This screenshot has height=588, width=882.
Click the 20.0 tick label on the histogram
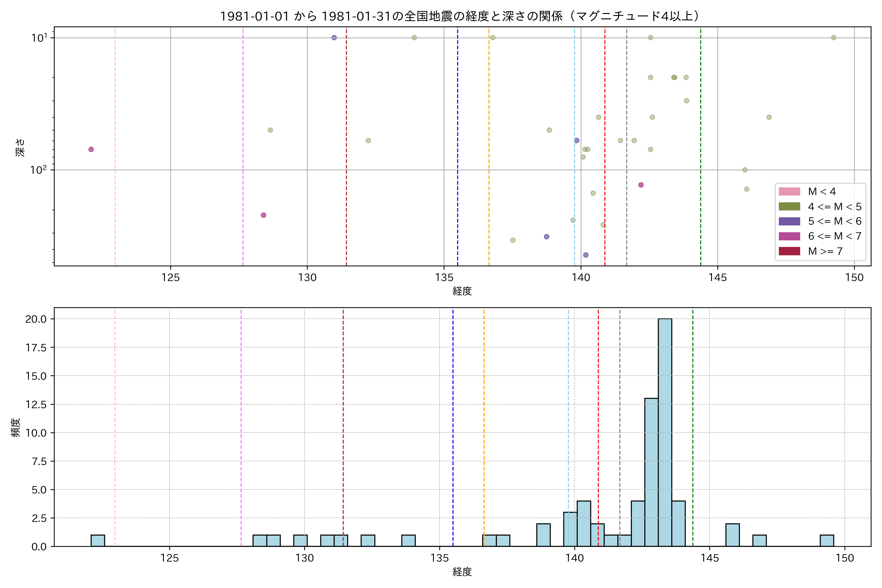[x=36, y=319]
